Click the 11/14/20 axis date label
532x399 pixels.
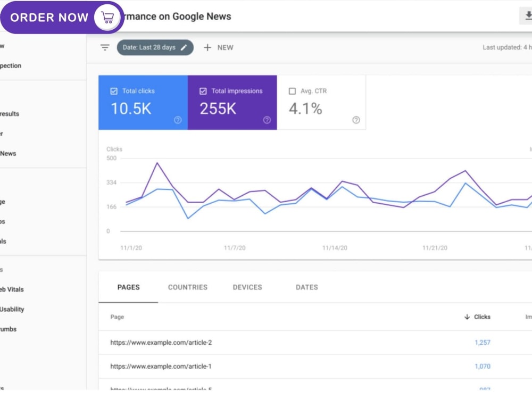(x=335, y=248)
